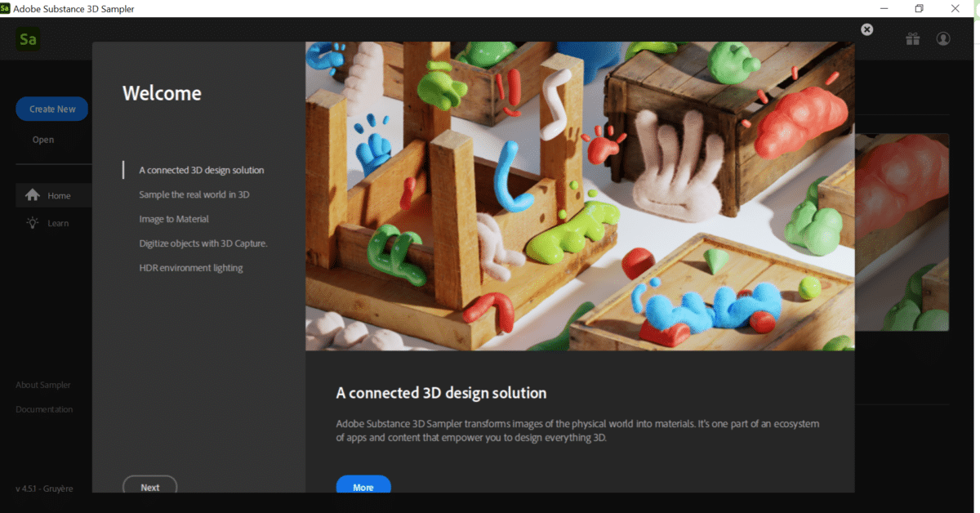Select the A connected 3D design solution topic
Image resolution: width=980 pixels, height=513 pixels.
tap(201, 170)
